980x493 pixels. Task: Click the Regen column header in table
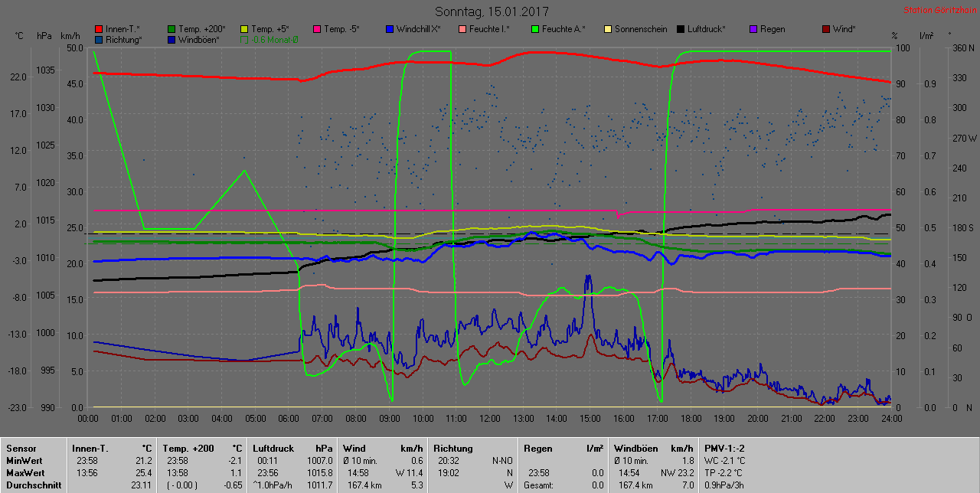[x=539, y=448]
